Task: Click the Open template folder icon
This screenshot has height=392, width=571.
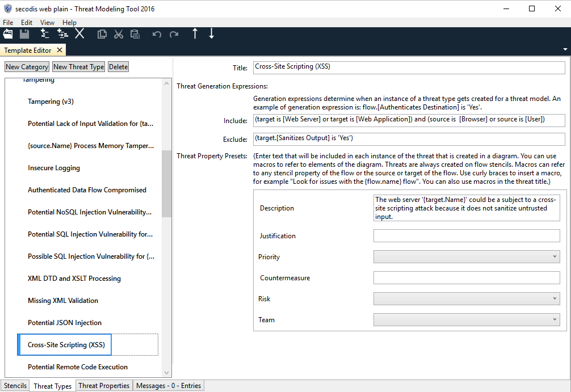Action: [8, 34]
